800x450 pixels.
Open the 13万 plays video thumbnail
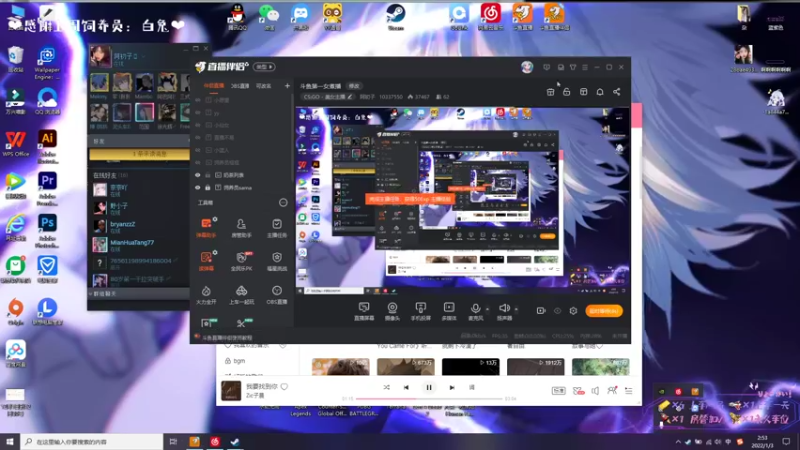[470, 366]
